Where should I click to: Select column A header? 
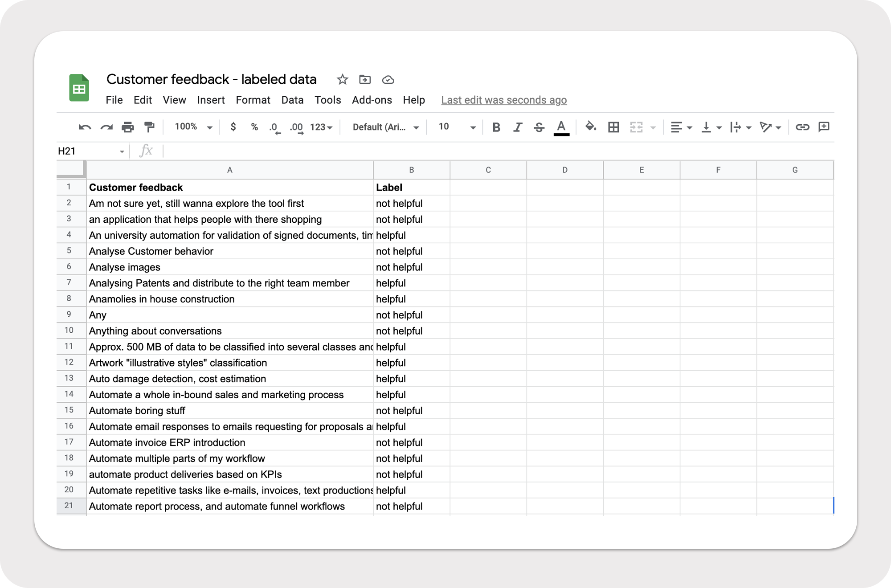(x=230, y=170)
